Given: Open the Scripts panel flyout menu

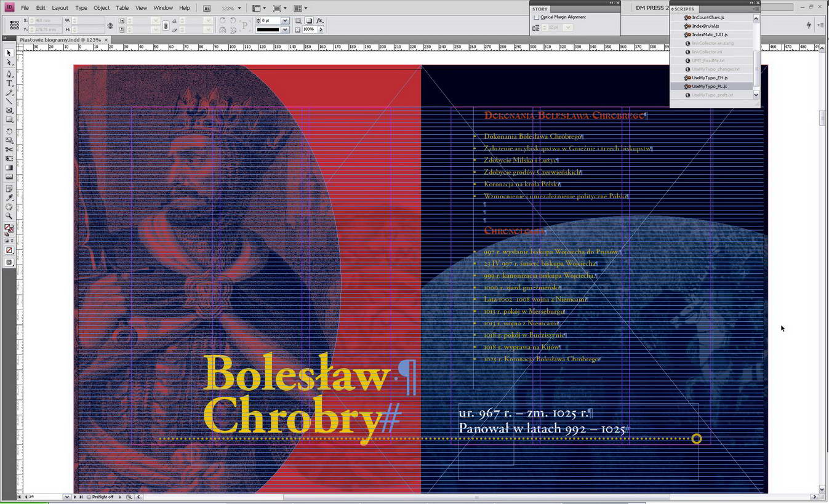Looking at the screenshot, I should pos(755,9).
